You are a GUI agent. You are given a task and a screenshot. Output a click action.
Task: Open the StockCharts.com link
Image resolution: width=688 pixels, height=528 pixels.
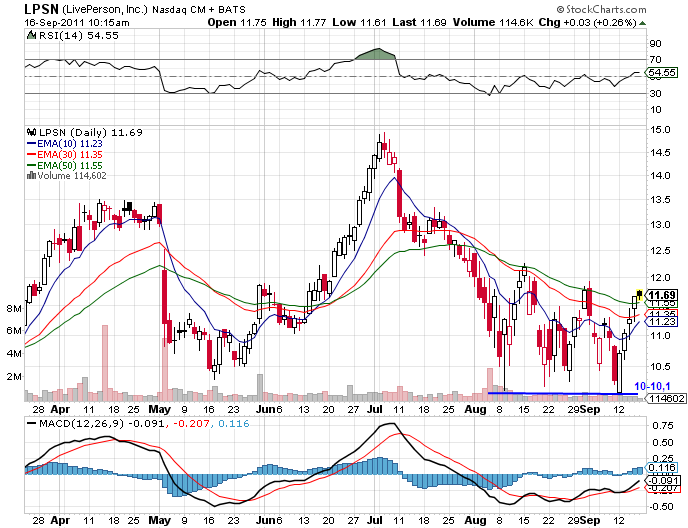tap(606, 9)
